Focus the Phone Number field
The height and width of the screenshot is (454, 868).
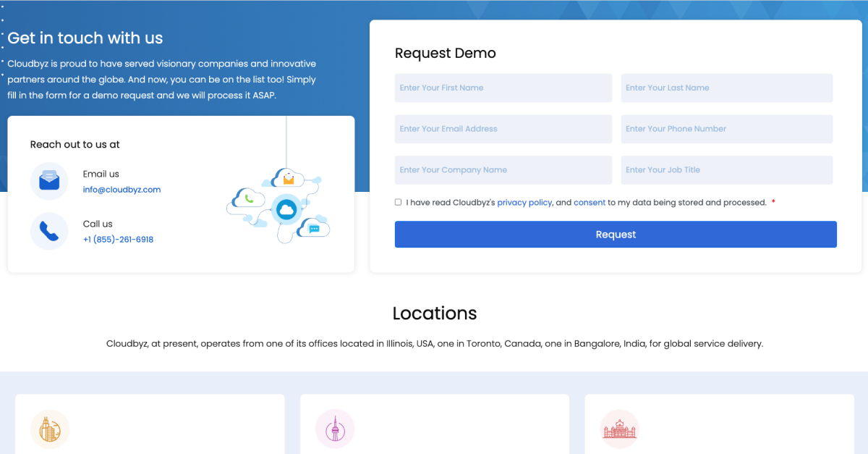coord(727,129)
